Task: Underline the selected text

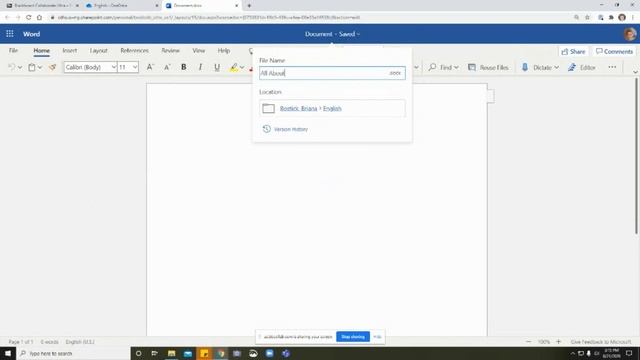Action: [x=217, y=67]
